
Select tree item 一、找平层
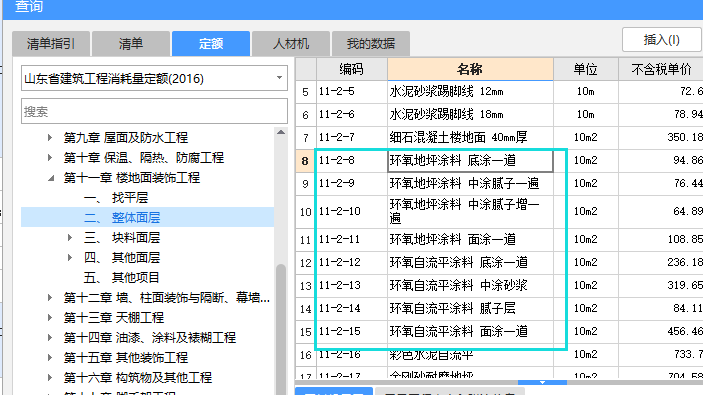pos(116,197)
